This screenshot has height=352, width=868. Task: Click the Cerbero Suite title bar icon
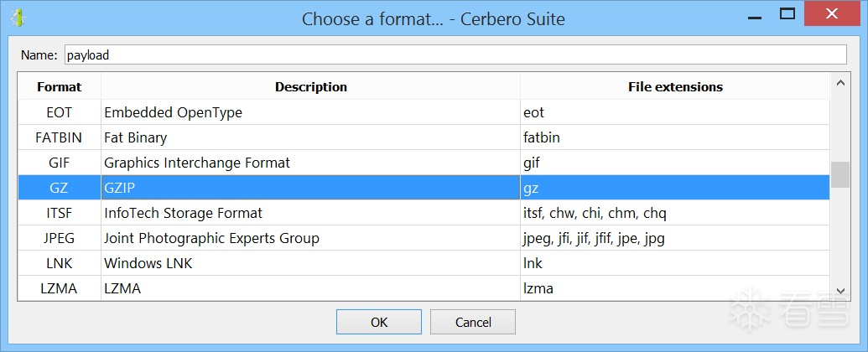[x=18, y=17]
